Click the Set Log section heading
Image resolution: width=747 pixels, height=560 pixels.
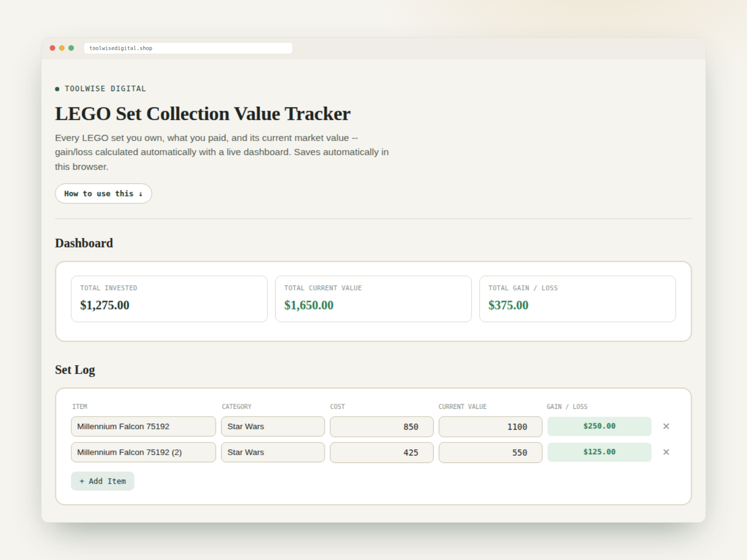pyautogui.click(x=75, y=370)
